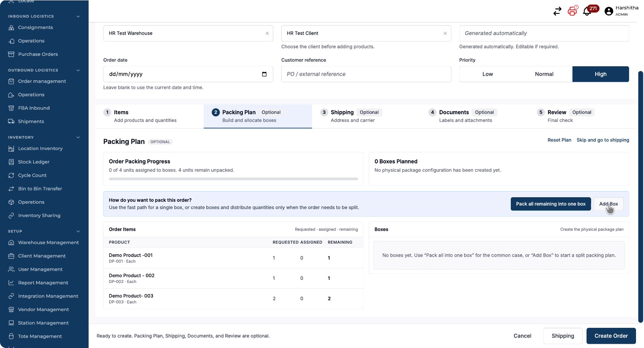Collapse the Inventory section
Image resolution: width=644 pixels, height=348 pixels.
pyautogui.click(x=78, y=137)
